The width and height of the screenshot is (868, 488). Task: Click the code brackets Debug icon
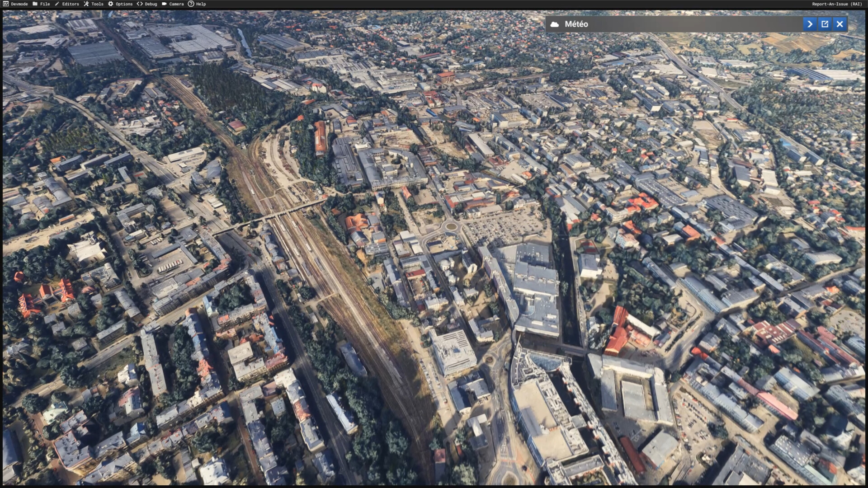tap(140, 4)
